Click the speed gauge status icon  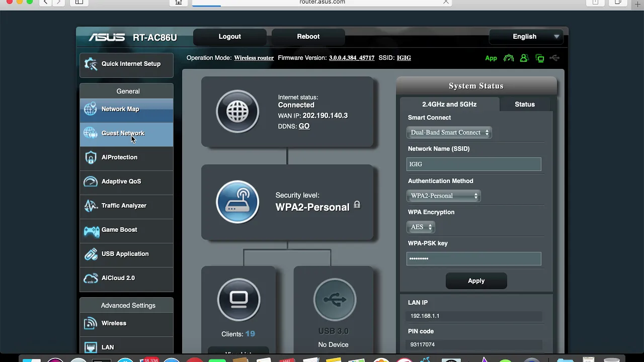509,58
